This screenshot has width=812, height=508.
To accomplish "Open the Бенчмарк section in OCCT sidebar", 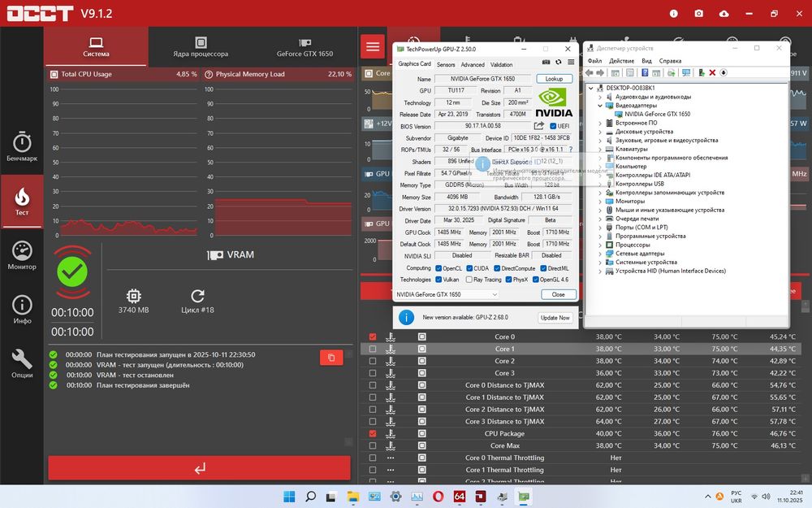I will click(22, 146).
